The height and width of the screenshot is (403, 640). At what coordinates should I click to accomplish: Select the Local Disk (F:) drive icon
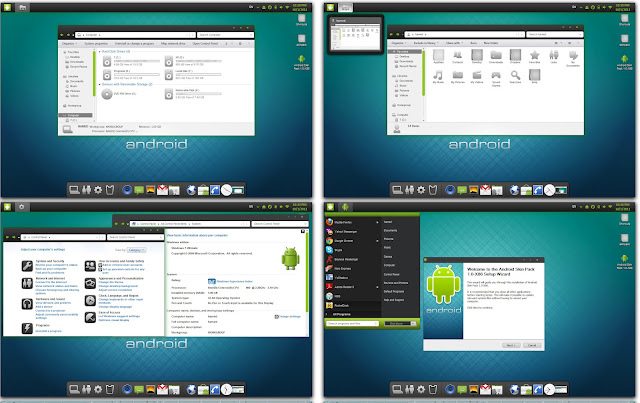169,74
